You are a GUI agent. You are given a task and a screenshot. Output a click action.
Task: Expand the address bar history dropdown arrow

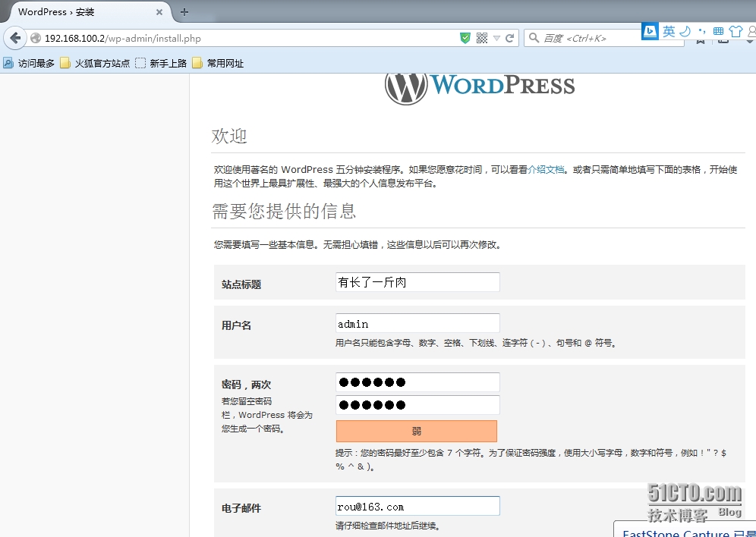tap(496, 39)
